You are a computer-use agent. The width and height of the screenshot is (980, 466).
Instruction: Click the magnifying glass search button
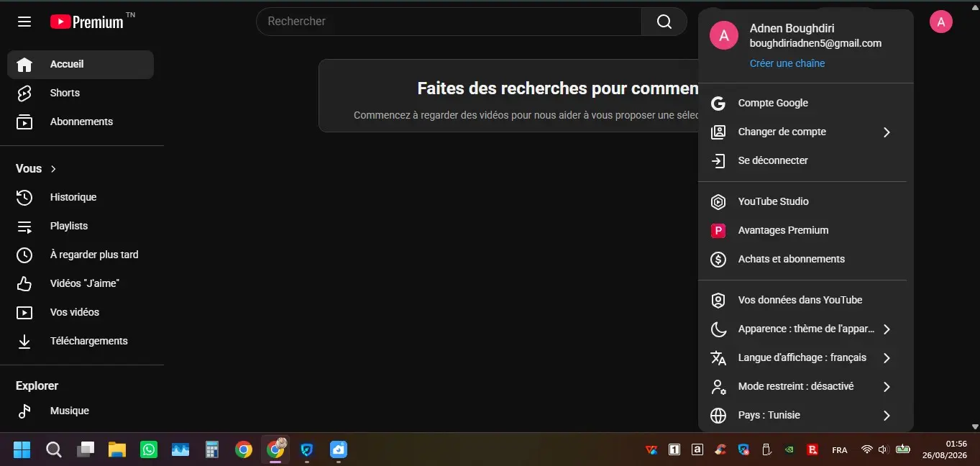tap(664, 22)
